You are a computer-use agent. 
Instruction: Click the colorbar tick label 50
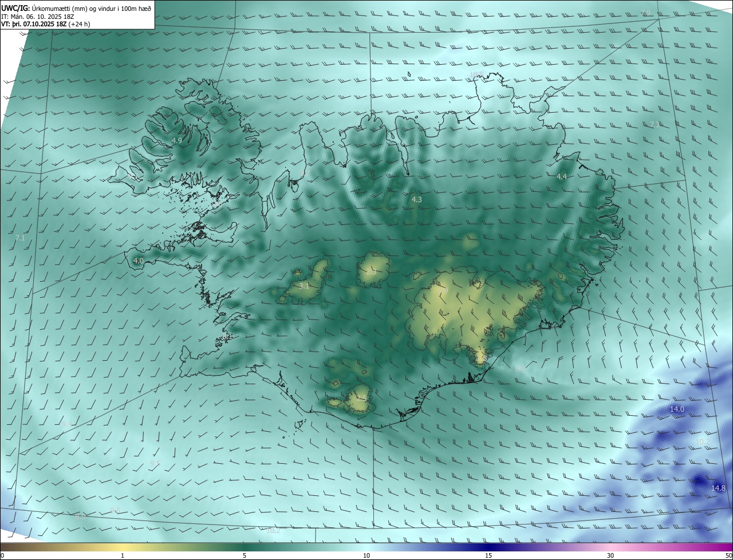point(728,555)
